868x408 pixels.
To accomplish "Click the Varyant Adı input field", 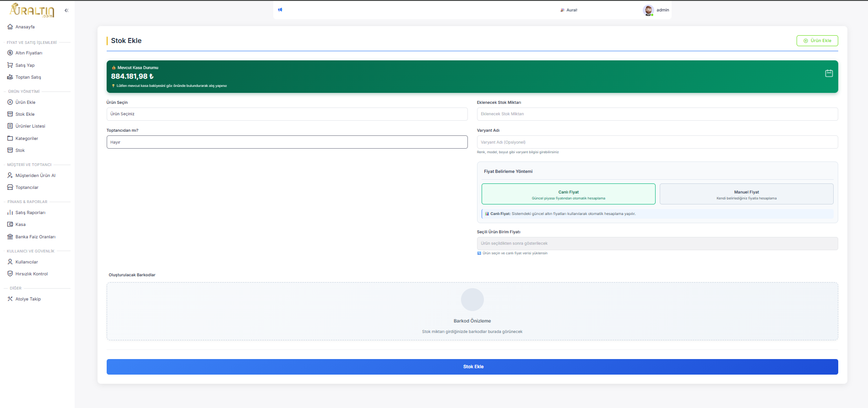I will pos(657,142).
